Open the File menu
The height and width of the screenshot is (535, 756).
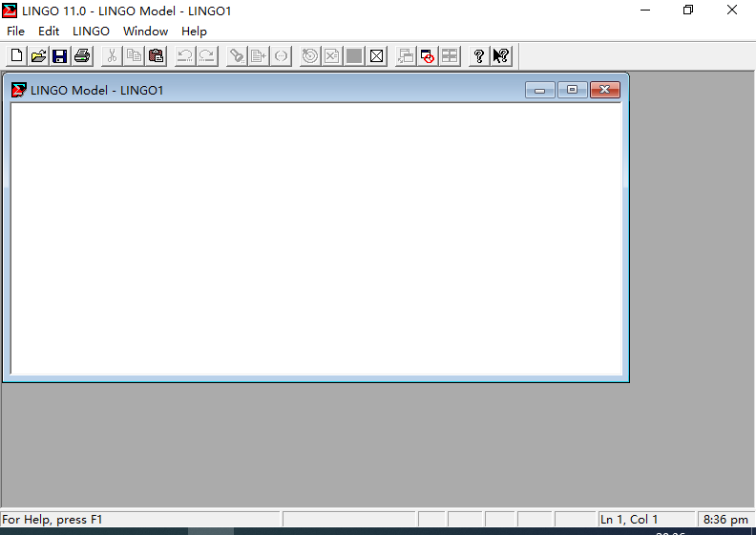pos(15,32)
